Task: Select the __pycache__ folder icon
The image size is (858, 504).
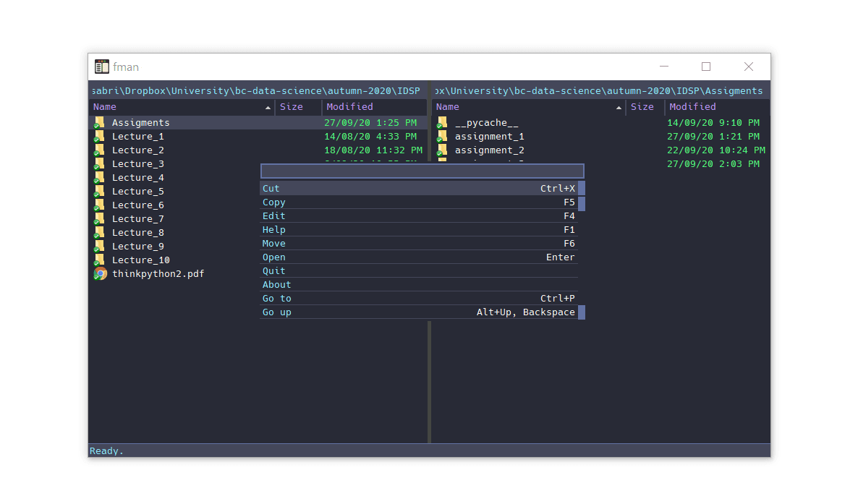Action: (442, 123)
